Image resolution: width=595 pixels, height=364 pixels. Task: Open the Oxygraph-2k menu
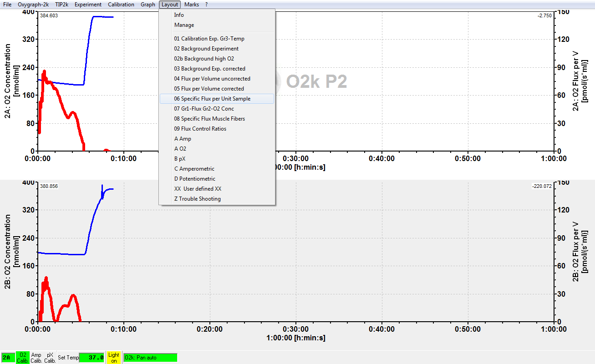click(33, 5)
